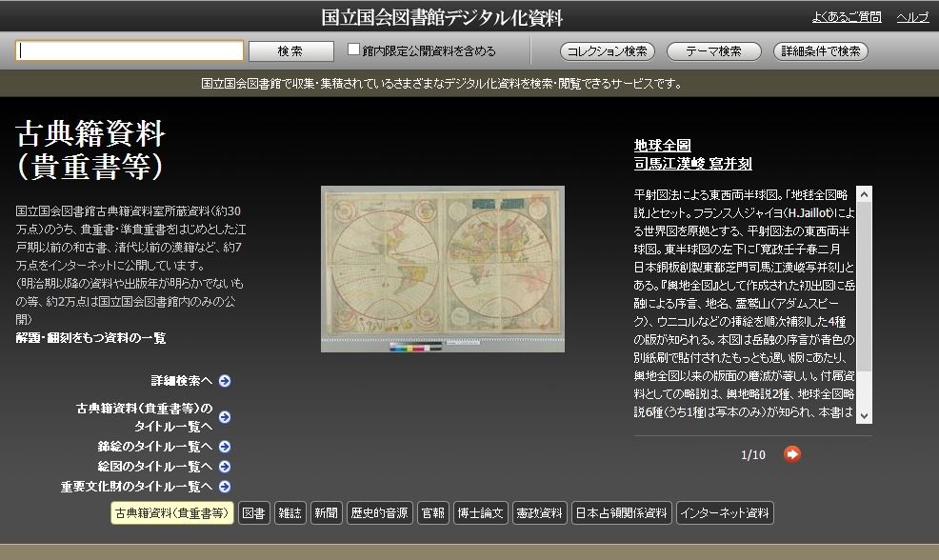Open the 詳細検索へ text link
This screenshot has height=560, width=939.
(x=182, y=381)
